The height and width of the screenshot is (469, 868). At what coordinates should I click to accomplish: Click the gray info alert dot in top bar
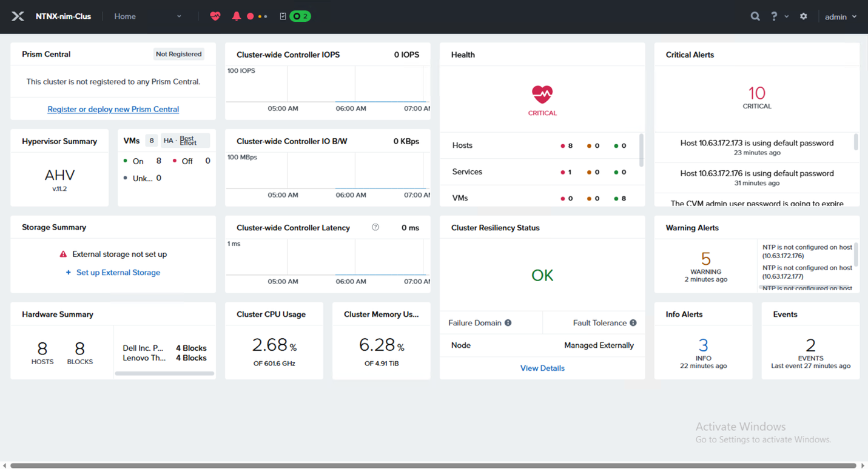click(266, 16)
